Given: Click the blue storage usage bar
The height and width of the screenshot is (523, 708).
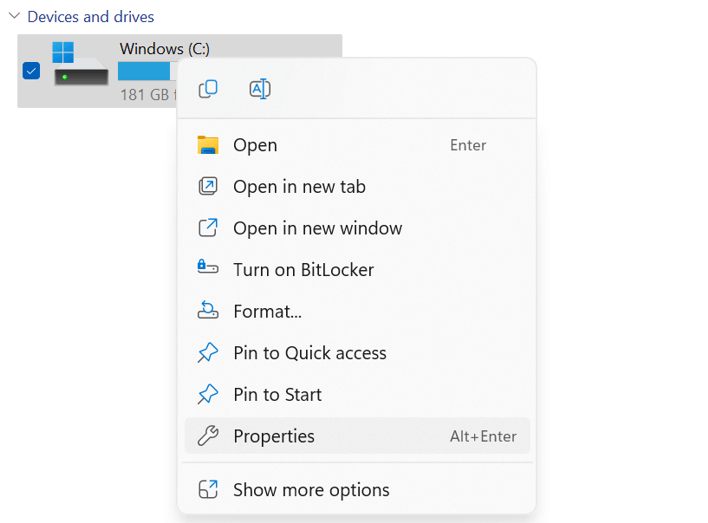Looking at the screenshot, I should click(x=145, y=71).
